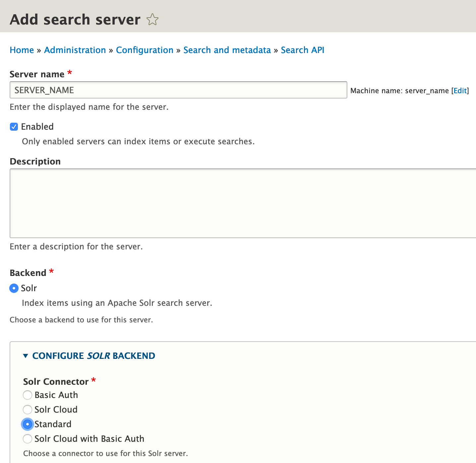Click the star to bookmark this page
The width and height of the screenshot is (476, 463).
(152, 20)
